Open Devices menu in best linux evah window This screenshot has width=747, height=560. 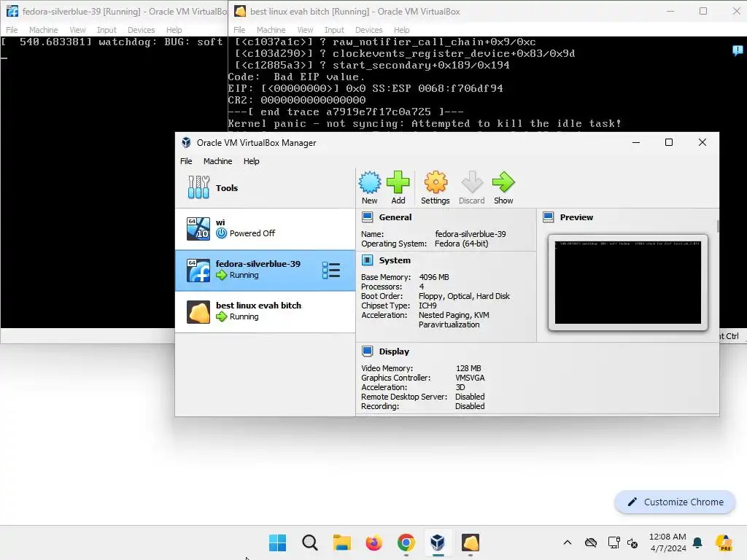point(368,29)
